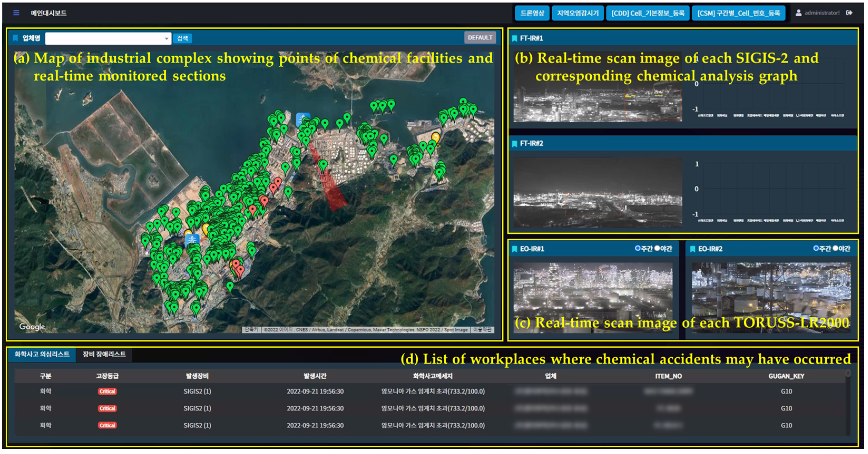Click the dropdown arrow in 업체명 field

166,39
